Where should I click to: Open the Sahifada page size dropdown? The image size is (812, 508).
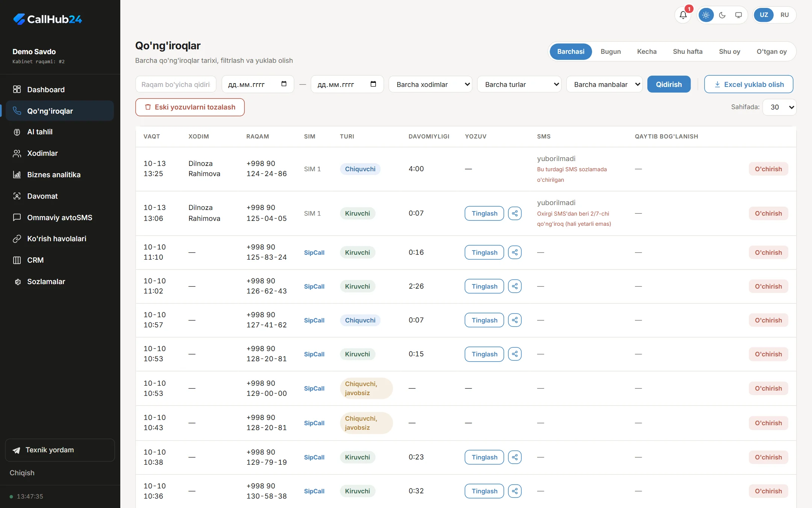(x=779, y=107)
